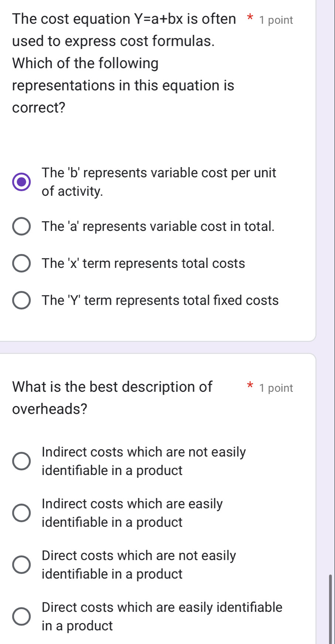Pick 'The 'Y' term represents total fixed costs'
The height and width of the screenshot is (644, 335).
click(22, 301)
